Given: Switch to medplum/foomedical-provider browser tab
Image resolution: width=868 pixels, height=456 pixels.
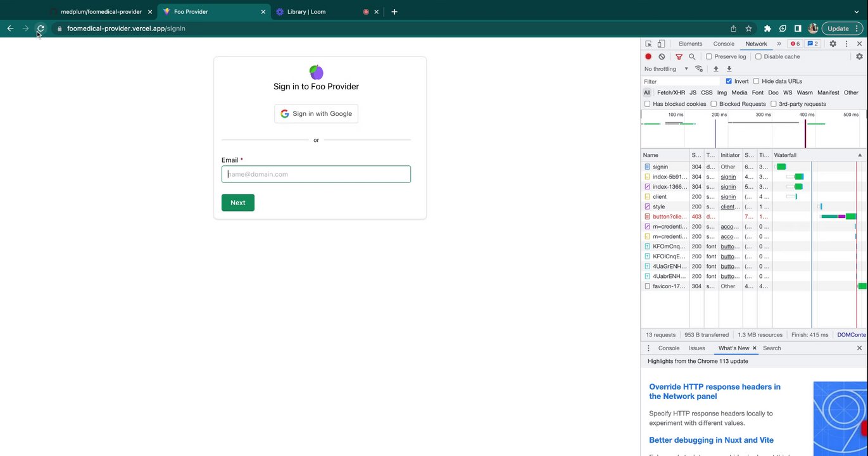Looking at the screenshot, I should click(x=101, y=11).
